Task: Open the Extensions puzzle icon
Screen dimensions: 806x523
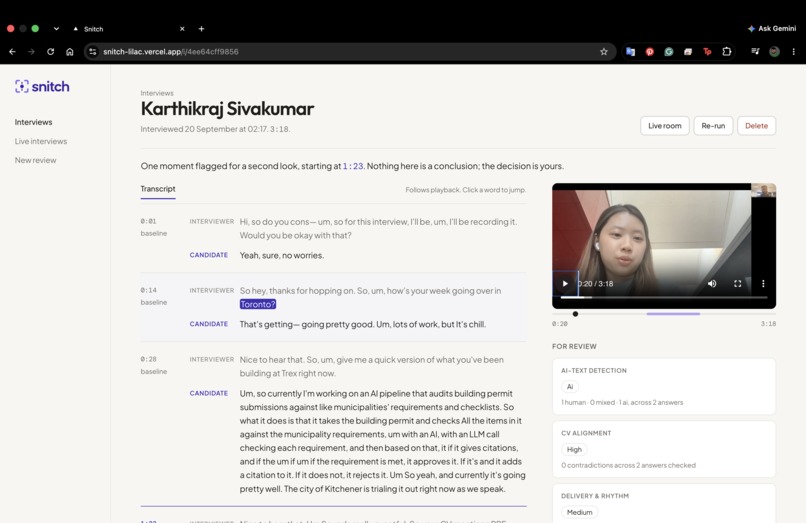Action: pyautogui.click(x=727, y=51)
